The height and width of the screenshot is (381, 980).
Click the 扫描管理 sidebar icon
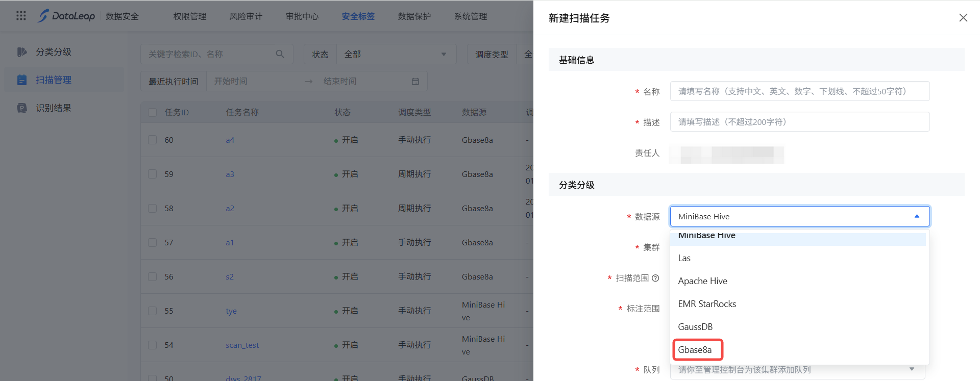click(x=22, y=80)
